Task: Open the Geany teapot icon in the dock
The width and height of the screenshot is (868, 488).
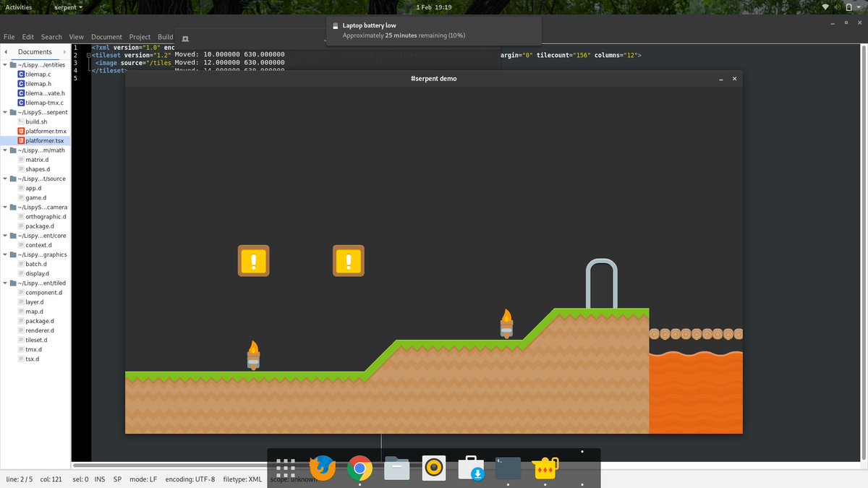Action: click(545, 468)
